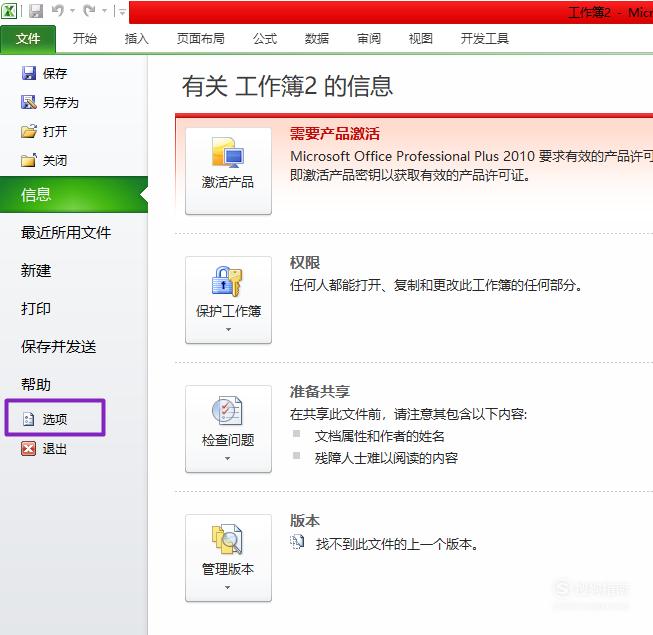653x635 pixels.
Task: Click the redo arrow in quick access toolbar
Action: pos(89,10)
